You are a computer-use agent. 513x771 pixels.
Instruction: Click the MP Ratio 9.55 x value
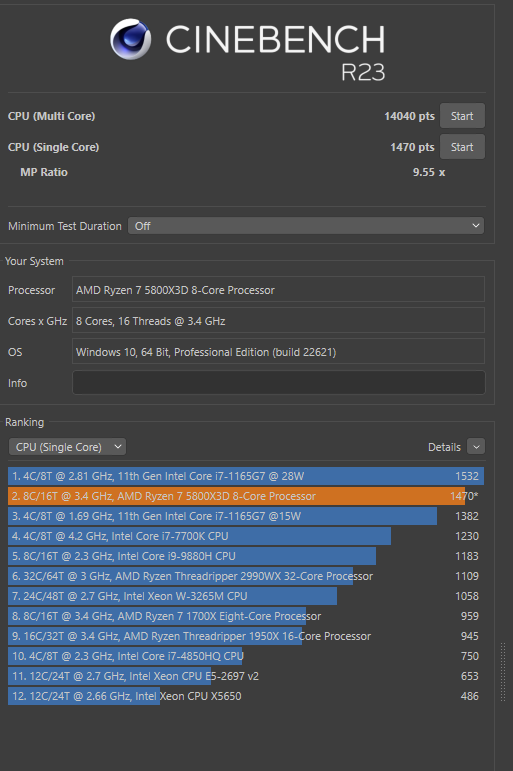pyautogui.click(x=429, y=172)
